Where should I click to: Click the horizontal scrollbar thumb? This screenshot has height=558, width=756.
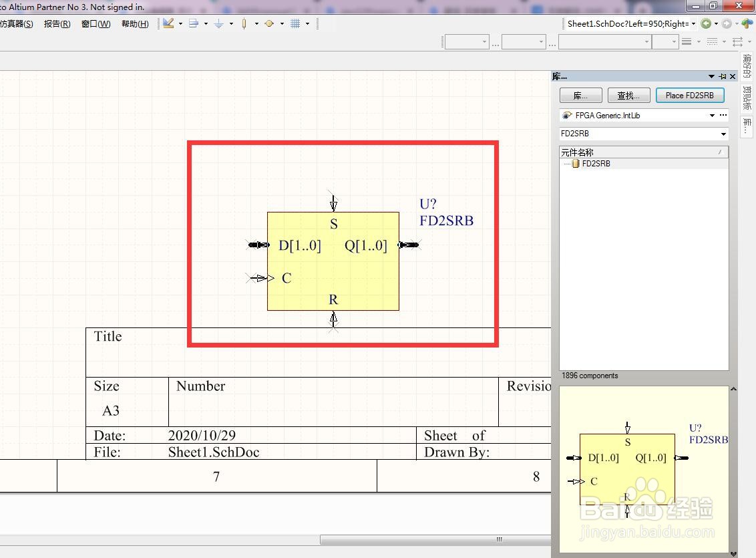[x=435, y=539]
